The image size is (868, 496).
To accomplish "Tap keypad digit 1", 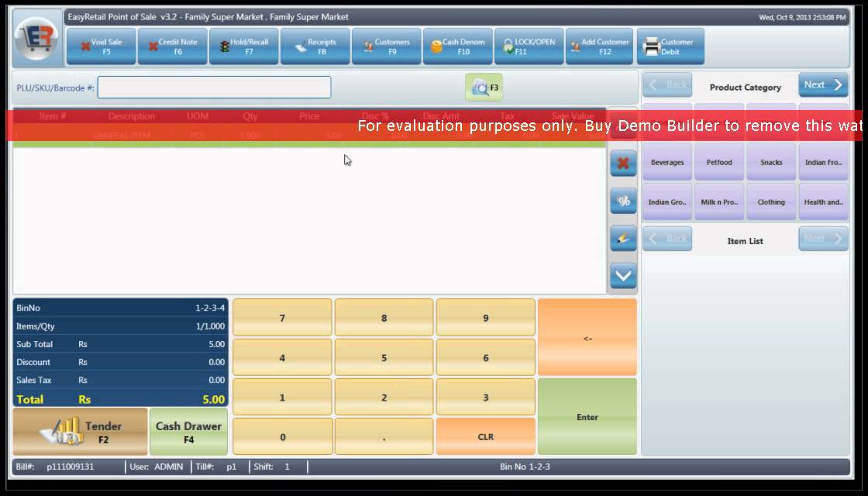I will point(282,398).
